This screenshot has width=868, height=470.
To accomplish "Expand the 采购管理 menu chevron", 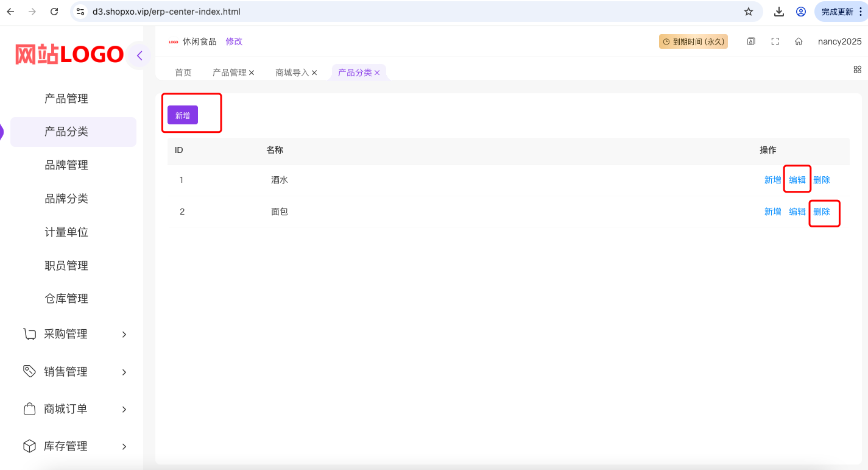I will [x=124, y=334].
